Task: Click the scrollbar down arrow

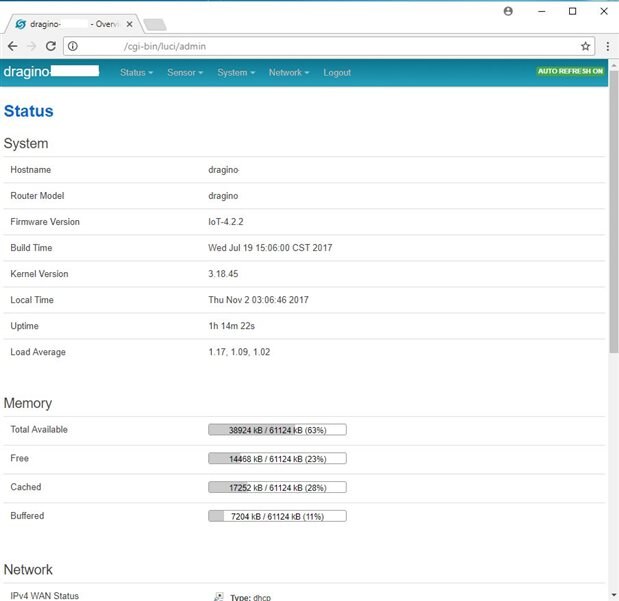Action: 613,595
